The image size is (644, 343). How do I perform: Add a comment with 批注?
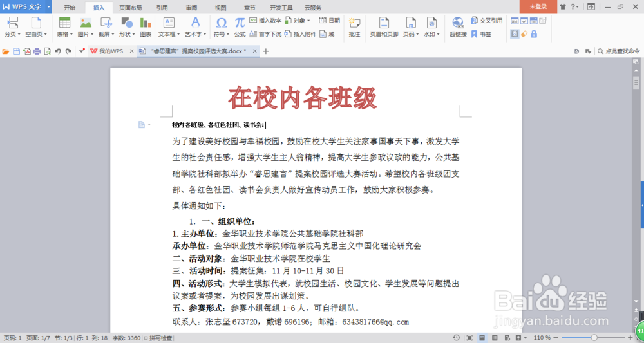(x=354, y=27)
